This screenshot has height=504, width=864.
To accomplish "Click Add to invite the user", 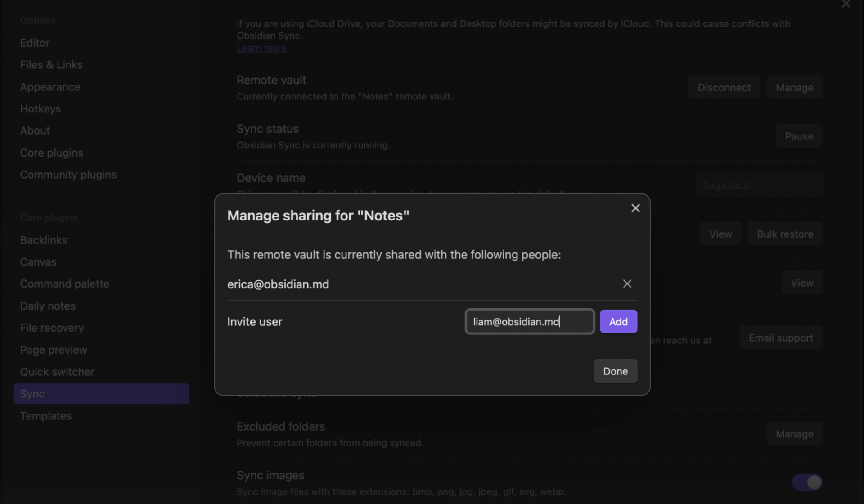I will tap(618, 321).
